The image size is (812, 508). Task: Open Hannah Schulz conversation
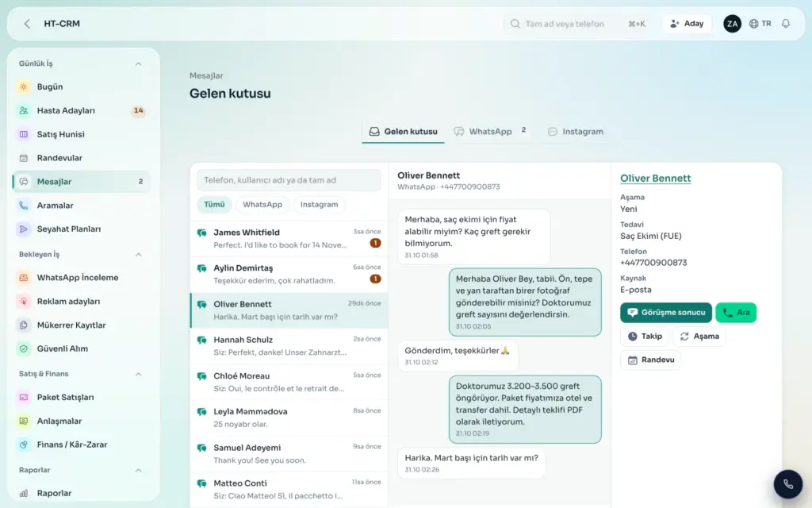pos(289,346)
